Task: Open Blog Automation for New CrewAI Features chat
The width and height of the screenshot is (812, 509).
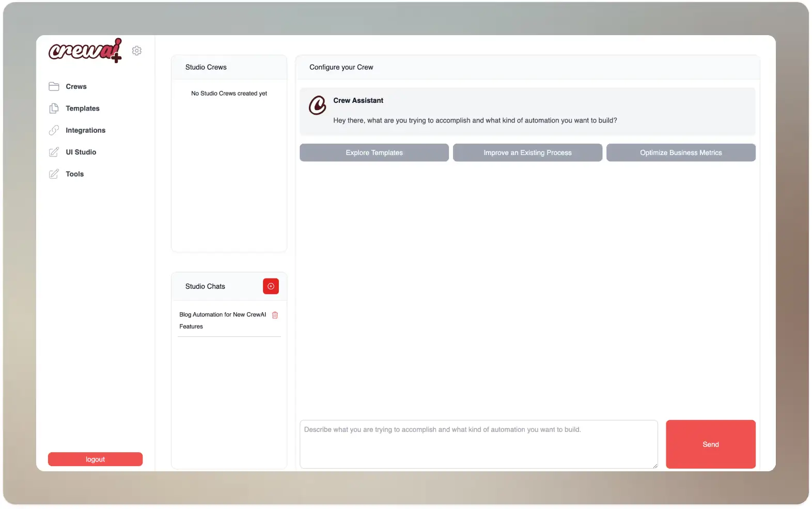Action: [223, 320]
